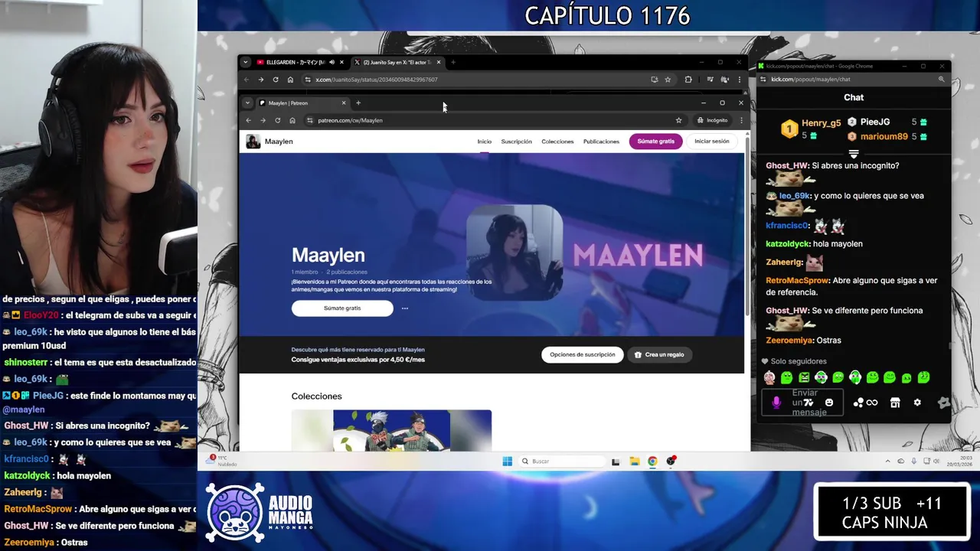The image size is (980, 551).
Task: Open Google Chrome from the taskbar
Action: [652, 461]
